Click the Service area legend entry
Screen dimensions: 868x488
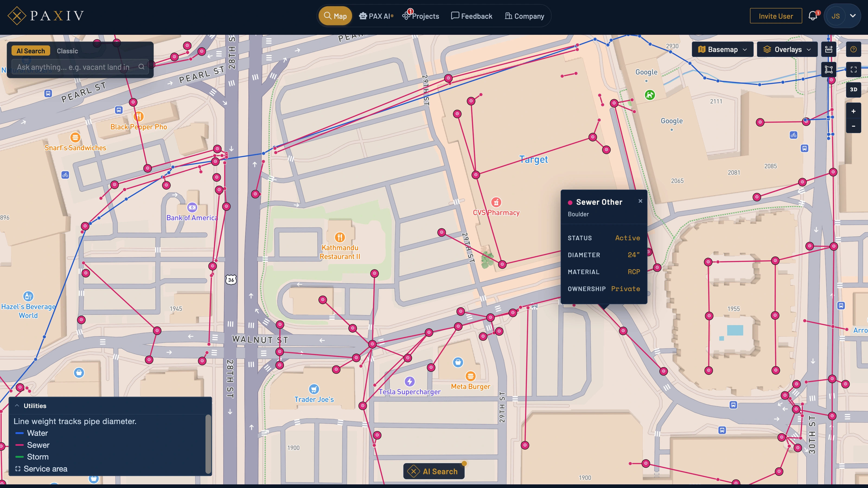(x=41, y=469)
